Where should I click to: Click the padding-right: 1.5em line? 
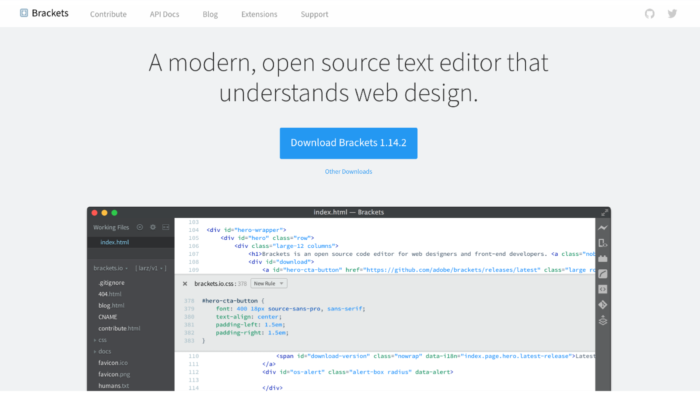pos(252,333)
